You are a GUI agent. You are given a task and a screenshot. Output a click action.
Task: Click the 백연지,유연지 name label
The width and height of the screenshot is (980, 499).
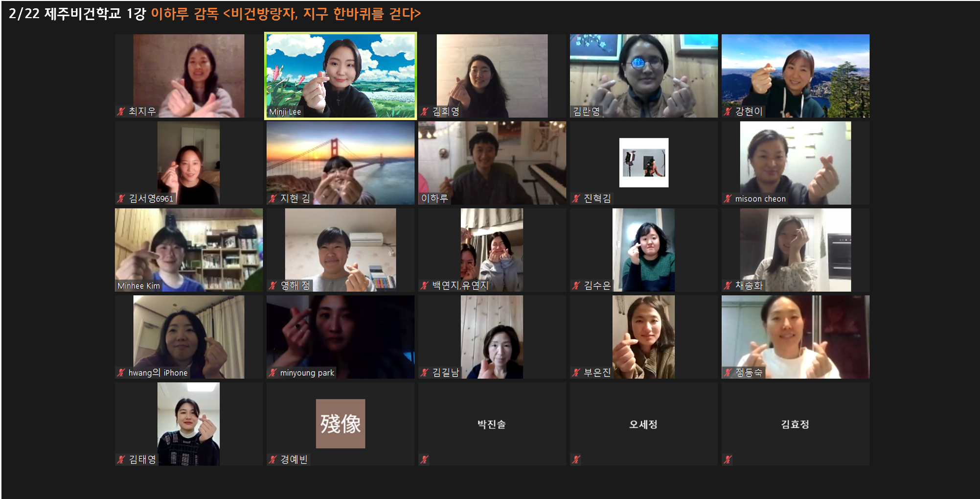[460, 285]
